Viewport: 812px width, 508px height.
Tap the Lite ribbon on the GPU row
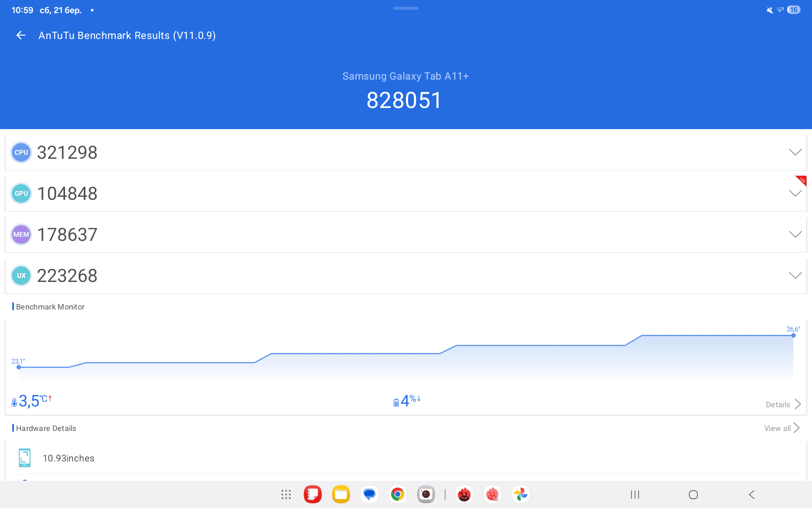801,180
